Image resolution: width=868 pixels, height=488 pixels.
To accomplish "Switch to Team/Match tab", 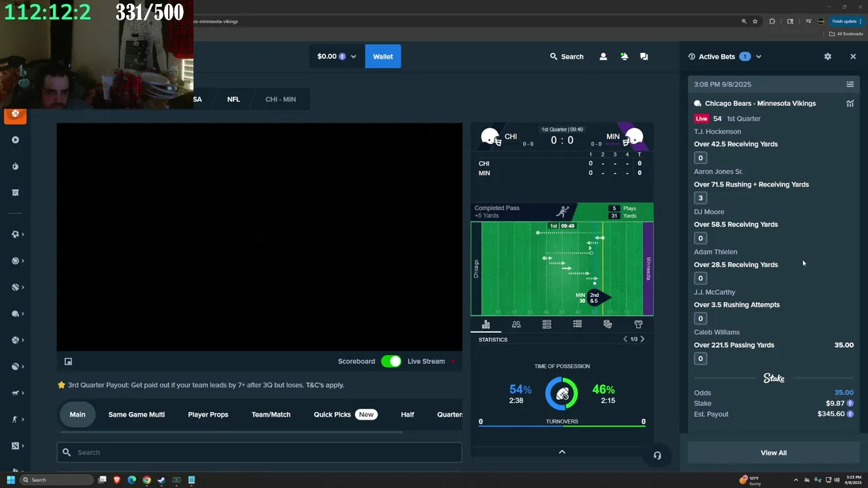I will pos(271,414).
